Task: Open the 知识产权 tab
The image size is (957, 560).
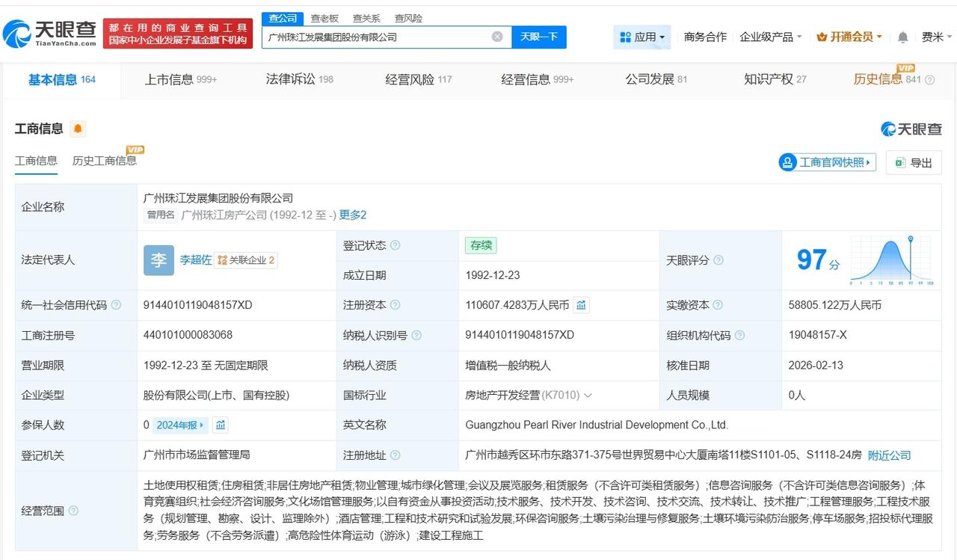Action: [x=775, y=79]
